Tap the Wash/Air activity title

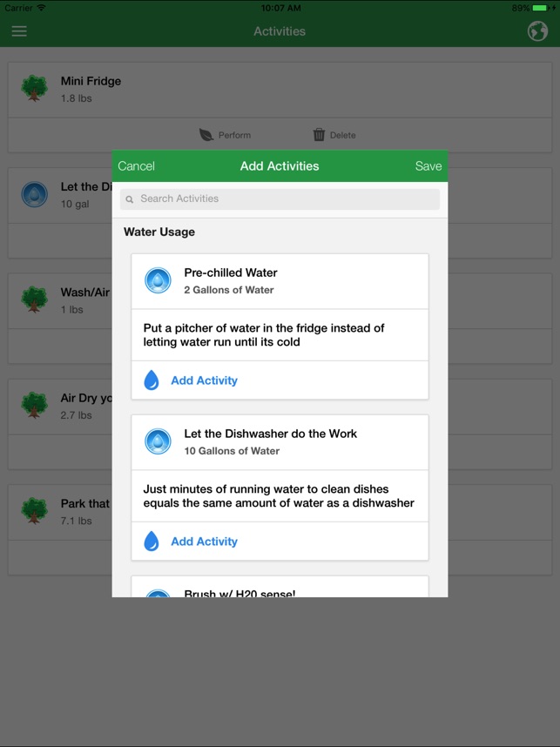pos(85,292)
